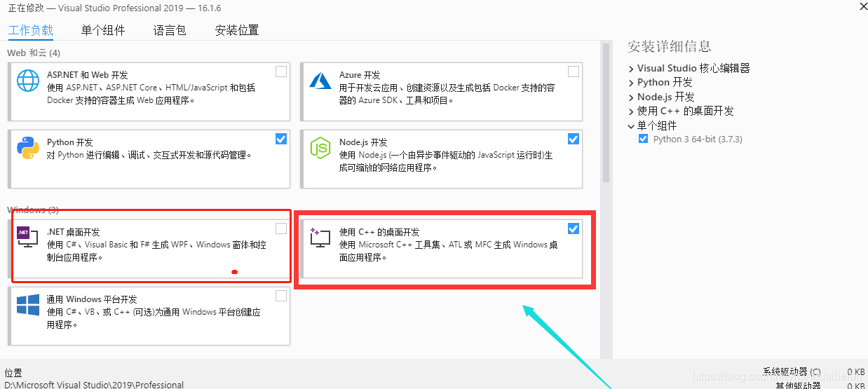Click the Python development logo icon
The width and height of the screenshot is (868, 389).
click(x=28, y=148)
